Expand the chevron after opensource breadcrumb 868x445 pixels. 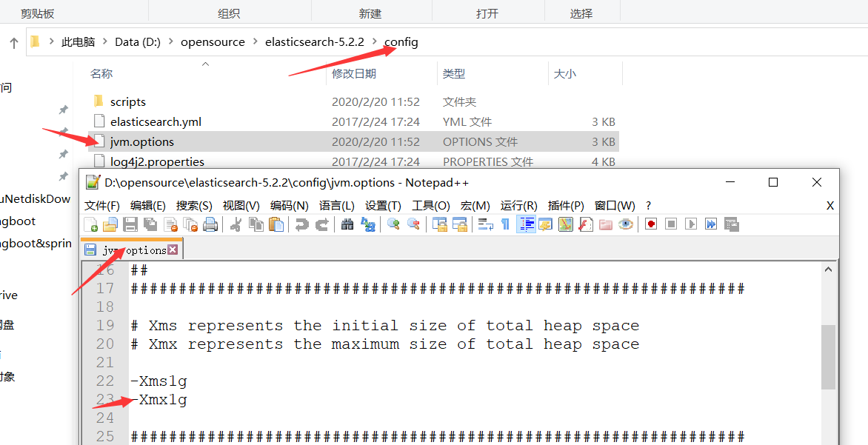pyautogui.click(x=256, y=41)
